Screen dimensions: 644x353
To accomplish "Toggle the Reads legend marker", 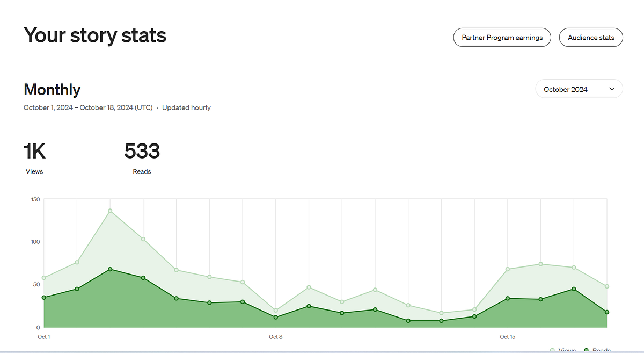I will point(586,350).
